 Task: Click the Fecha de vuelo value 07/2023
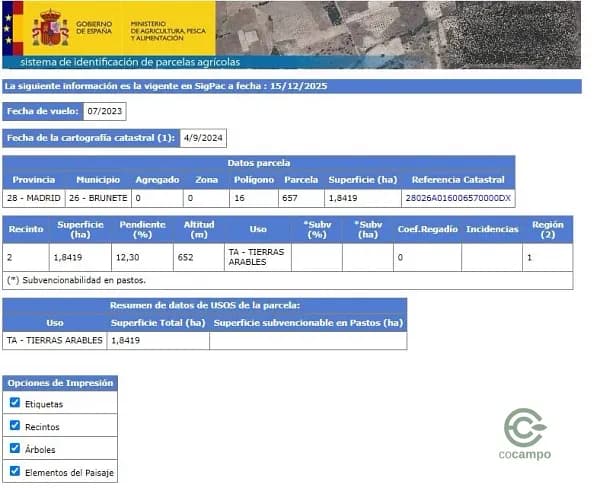[104, 111]
